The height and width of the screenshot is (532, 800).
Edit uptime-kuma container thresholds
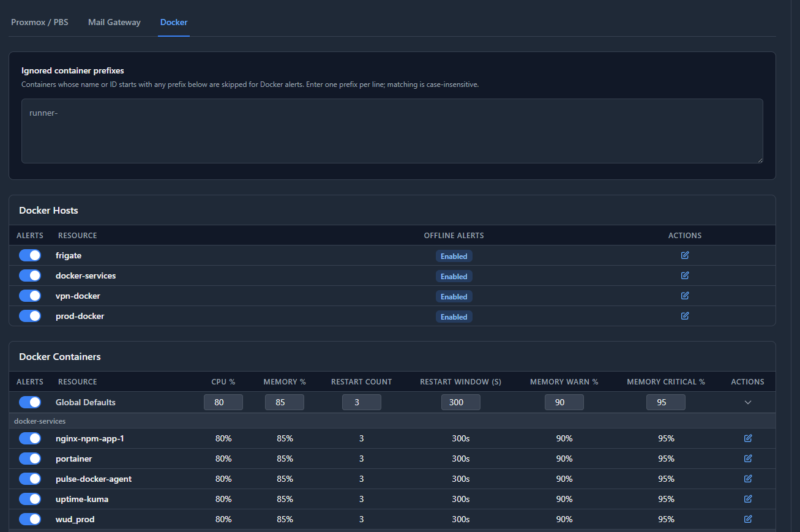748,499
